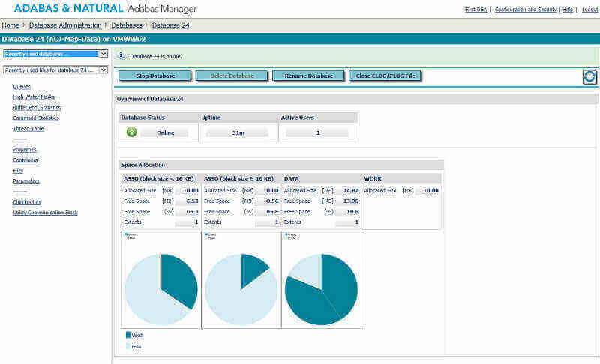Open Utility Communication Block in sidebar
The width and height of the screenshot is (600, 364).
click(45, 213)
